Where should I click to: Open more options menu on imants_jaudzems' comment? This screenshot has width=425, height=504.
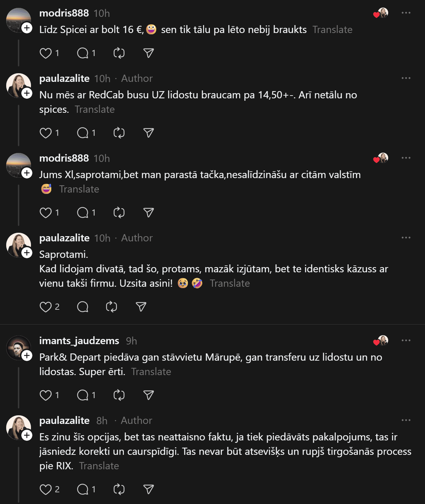(x=406, y=341)
